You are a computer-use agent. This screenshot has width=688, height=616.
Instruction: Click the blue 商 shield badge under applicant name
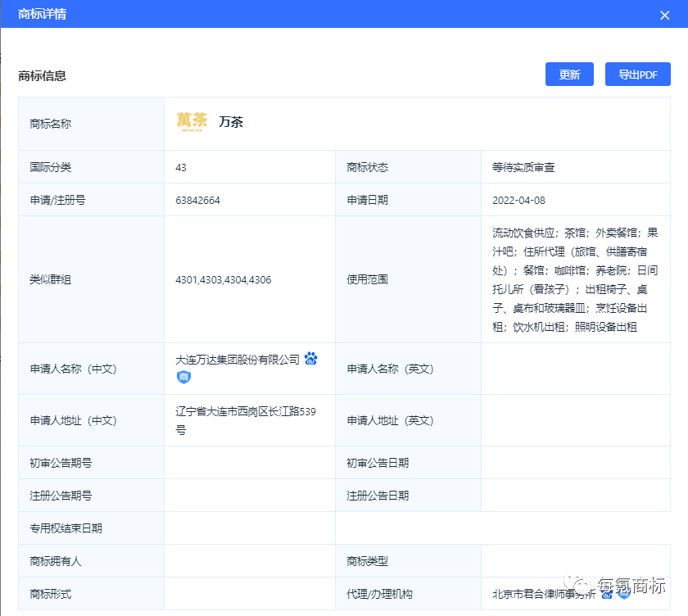tap(183, 377)
